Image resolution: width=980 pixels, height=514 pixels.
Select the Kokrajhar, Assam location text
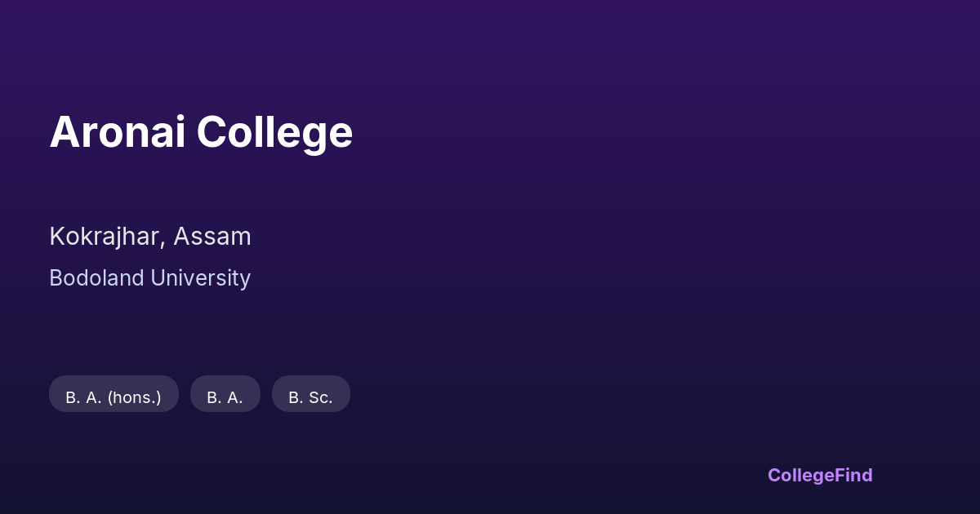pyautogui.click(x=150, y=237)
